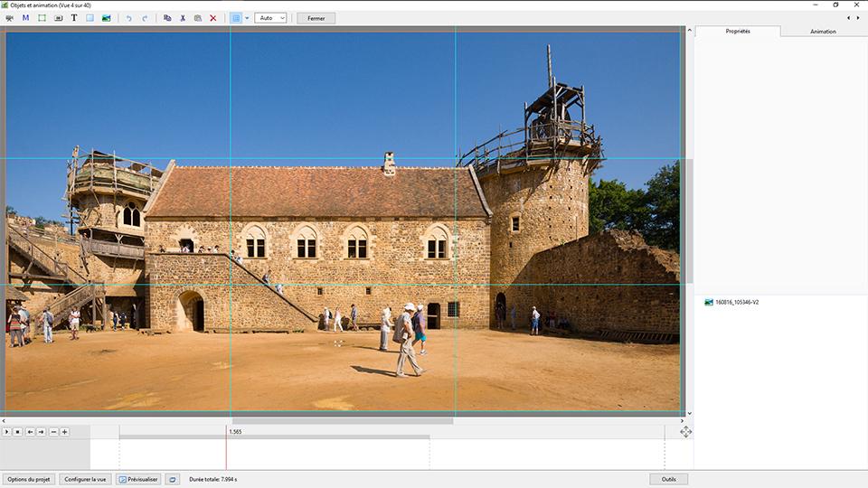Delete the object with the red X
This screenshot has height=488, width=868.
(x=213, y=18)
